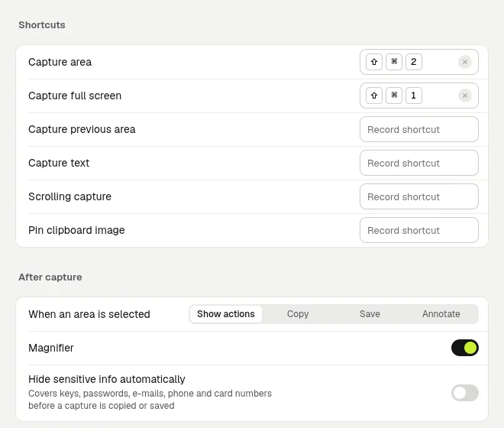Clear the Capture area shortcut

[464, 62]
